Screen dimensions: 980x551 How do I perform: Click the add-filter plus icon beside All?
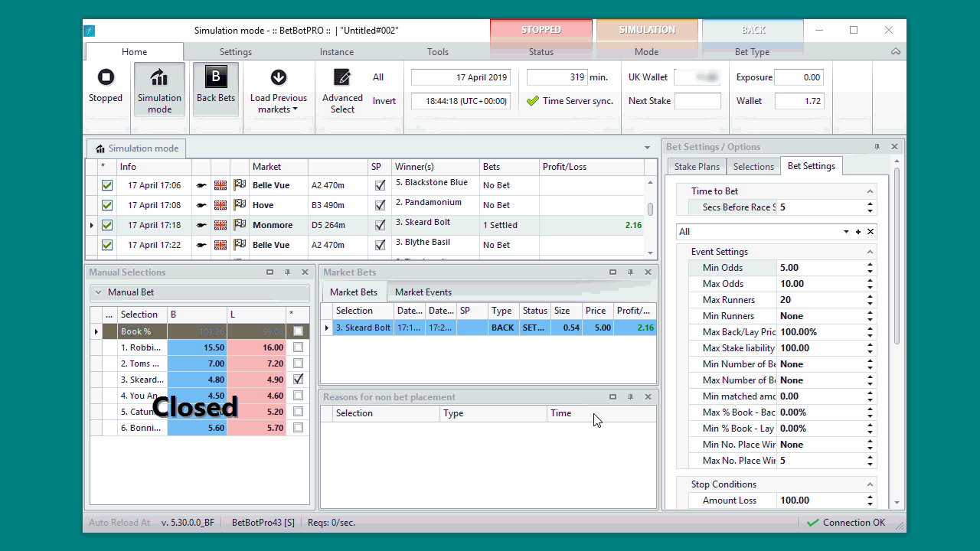[858, 232]
